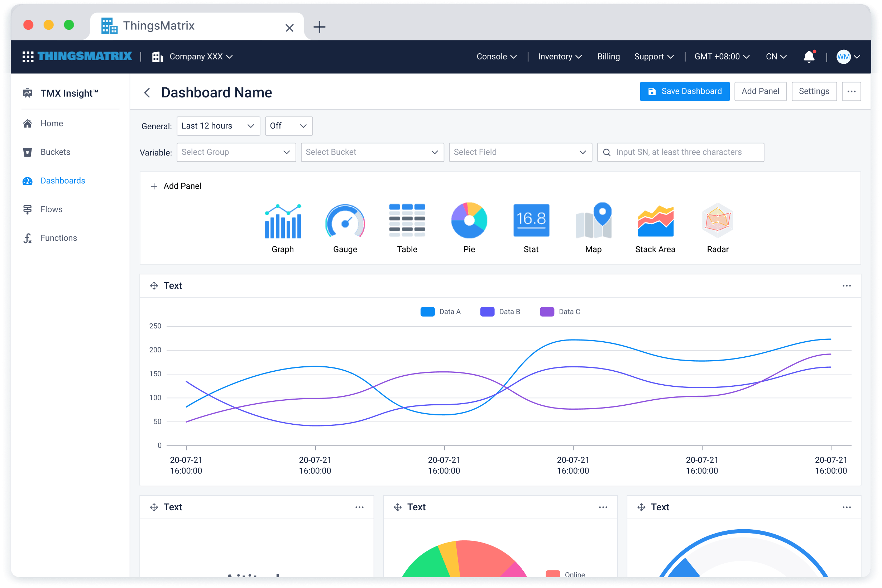This screenshot has width=882, height=588.
Task: Toggle Data B series in legend
Action: 500,312
